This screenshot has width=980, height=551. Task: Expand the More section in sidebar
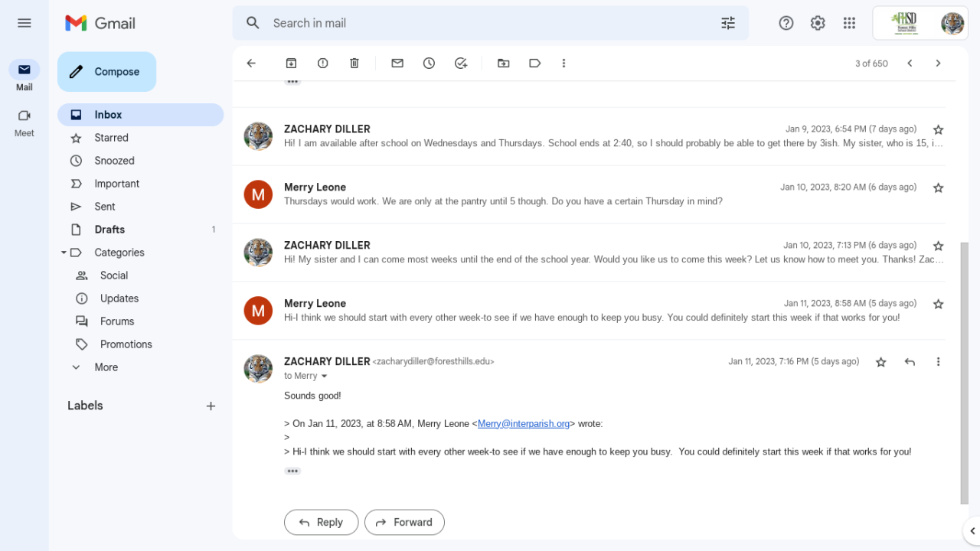point(106,367)
